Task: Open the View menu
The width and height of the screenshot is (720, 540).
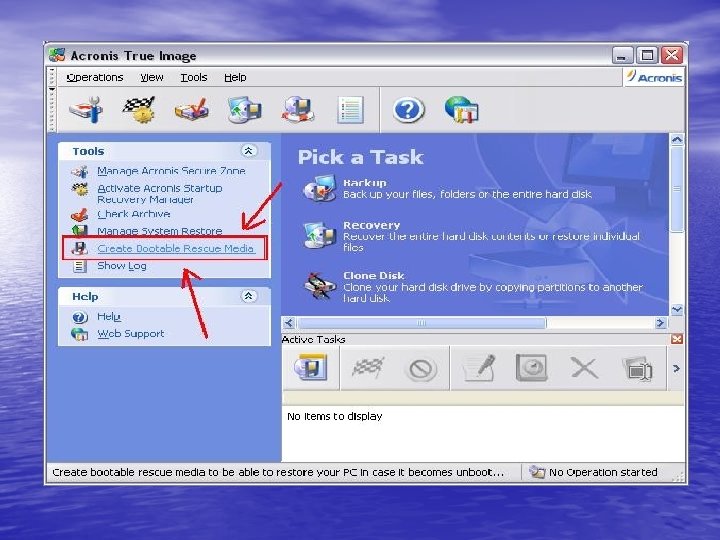Action: point(152,78)
